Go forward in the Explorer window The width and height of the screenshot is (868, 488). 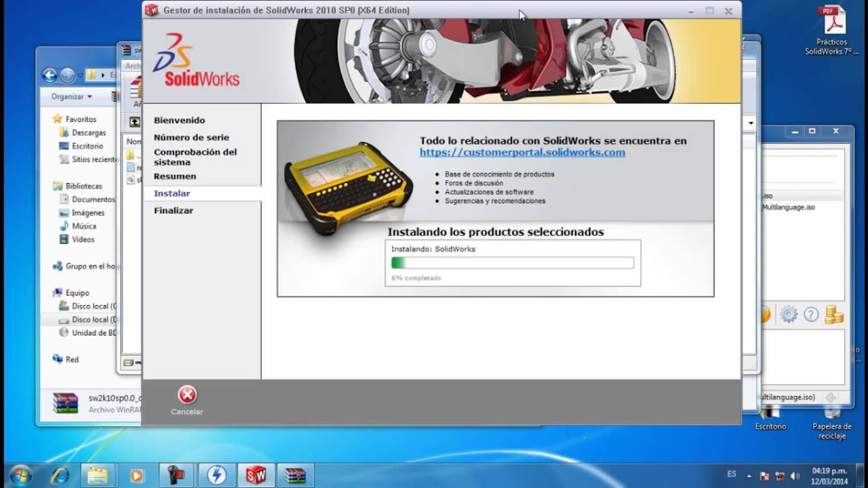pos(67,75)
